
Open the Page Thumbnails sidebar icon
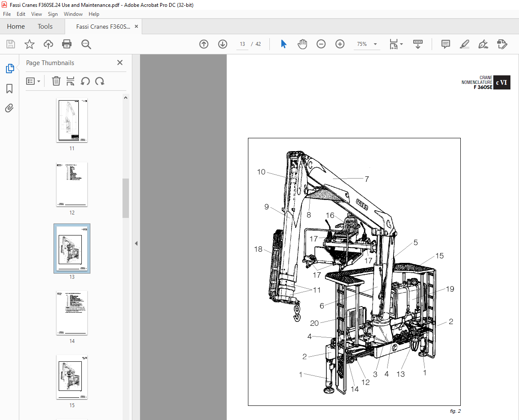click(9, 69)
